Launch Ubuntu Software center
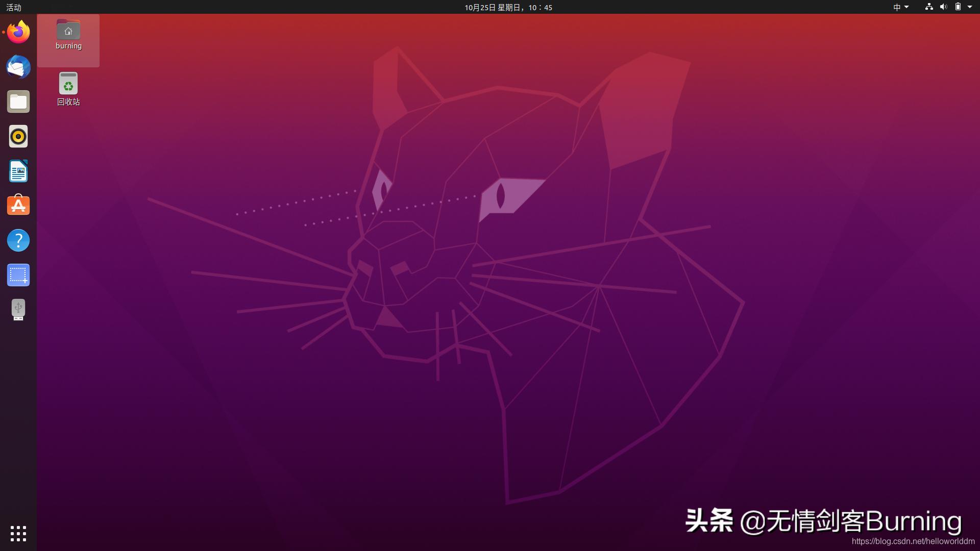Image resolution: width=980 pixels, height=551 pixels. tap(18, 206)
